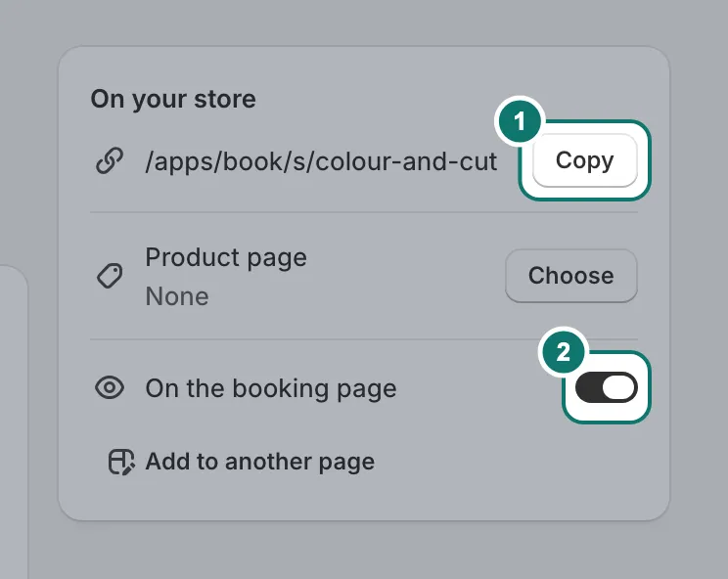The height and width of the screenshot is (579, 728).
Task: Click the page edit icon by Add to another page
Action: [121, 462]
